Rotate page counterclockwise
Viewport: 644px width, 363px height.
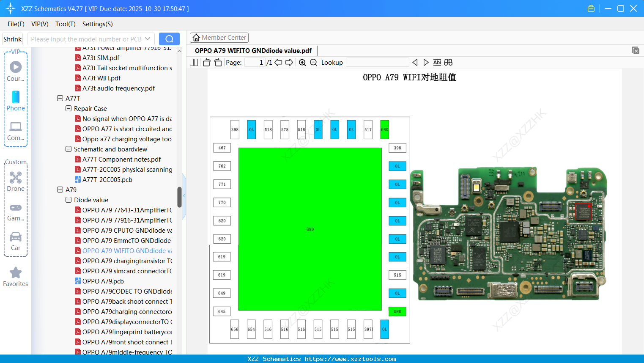point(206,62)
